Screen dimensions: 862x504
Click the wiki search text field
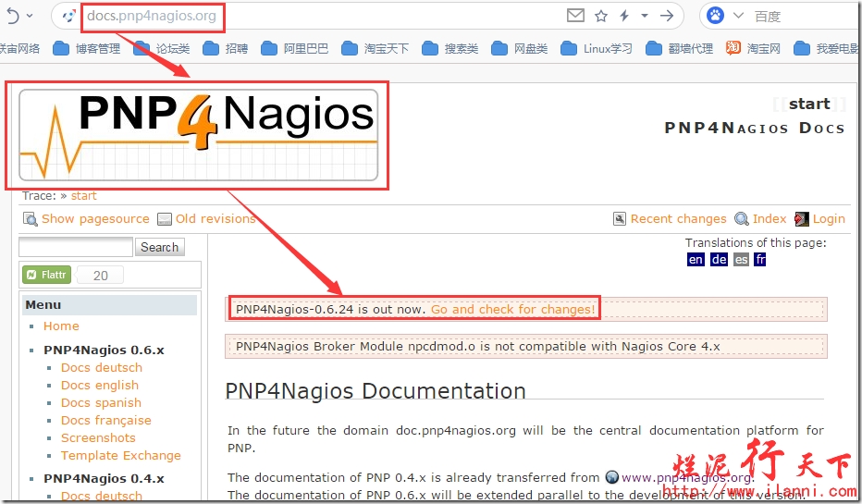(76, 247)
